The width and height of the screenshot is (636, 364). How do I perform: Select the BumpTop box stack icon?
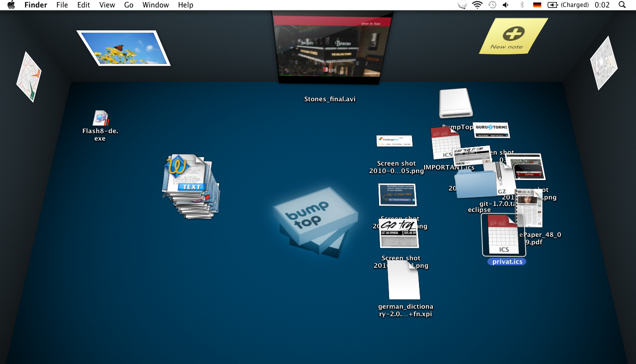pyautogui.click(x=316, y=221)
